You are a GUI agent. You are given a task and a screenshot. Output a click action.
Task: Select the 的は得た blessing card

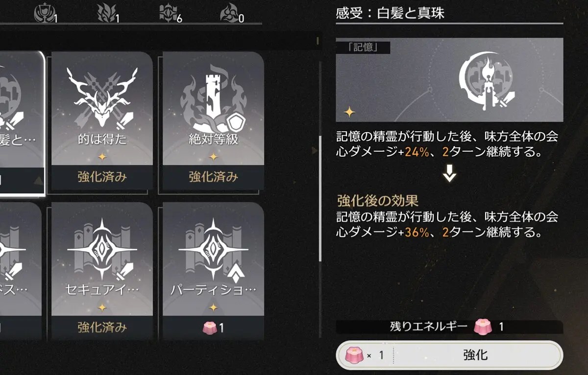click(102, 120)
